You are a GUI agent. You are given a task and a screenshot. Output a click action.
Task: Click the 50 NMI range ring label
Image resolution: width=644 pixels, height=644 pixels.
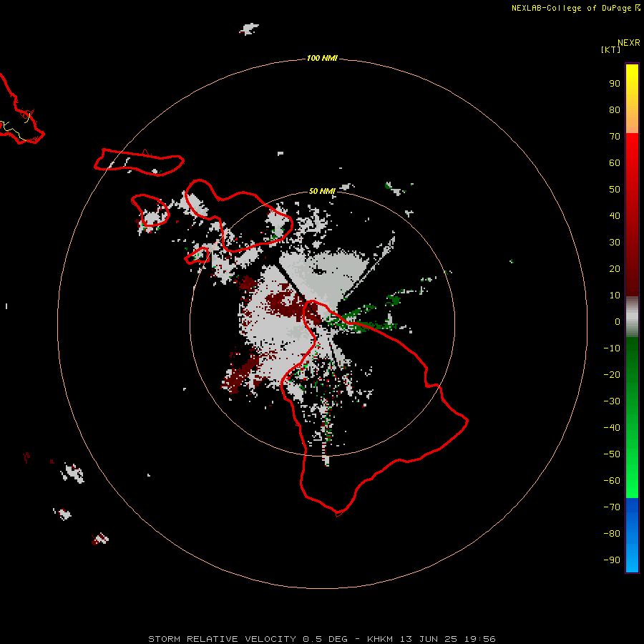point(322,191)
